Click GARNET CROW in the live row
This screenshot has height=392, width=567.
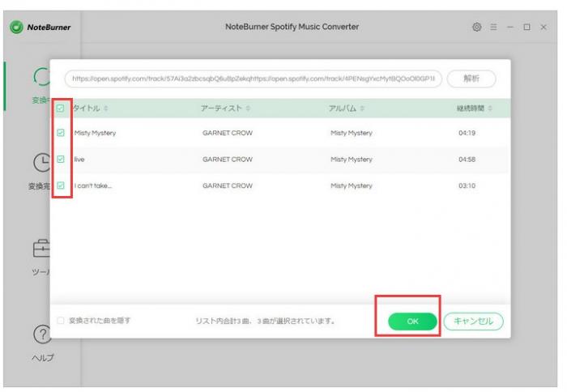coord(228,159)
